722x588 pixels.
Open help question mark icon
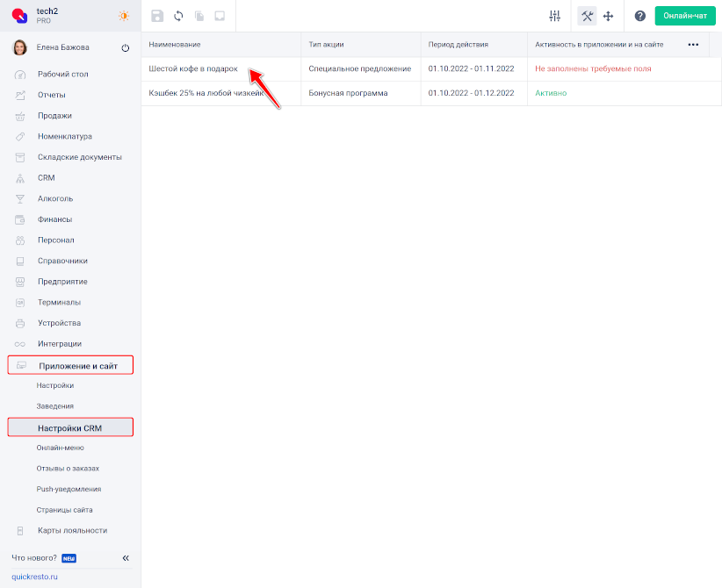coord(640,16)
